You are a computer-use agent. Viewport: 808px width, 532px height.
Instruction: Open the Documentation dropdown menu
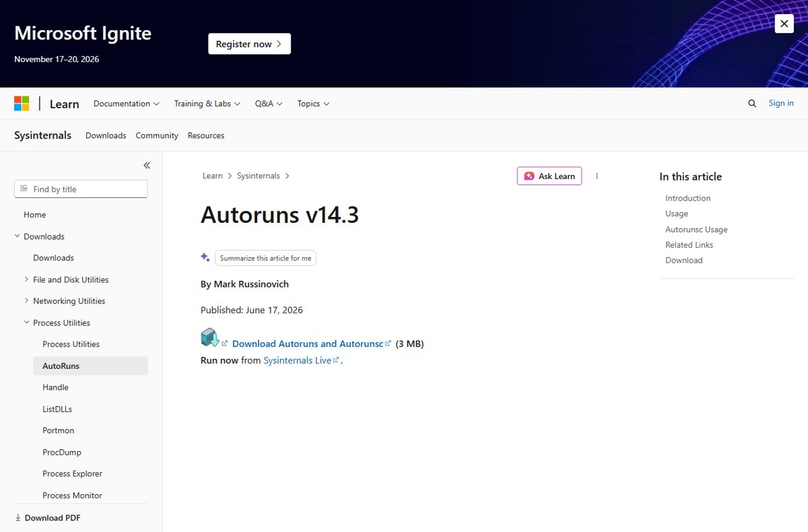(127, 103)
